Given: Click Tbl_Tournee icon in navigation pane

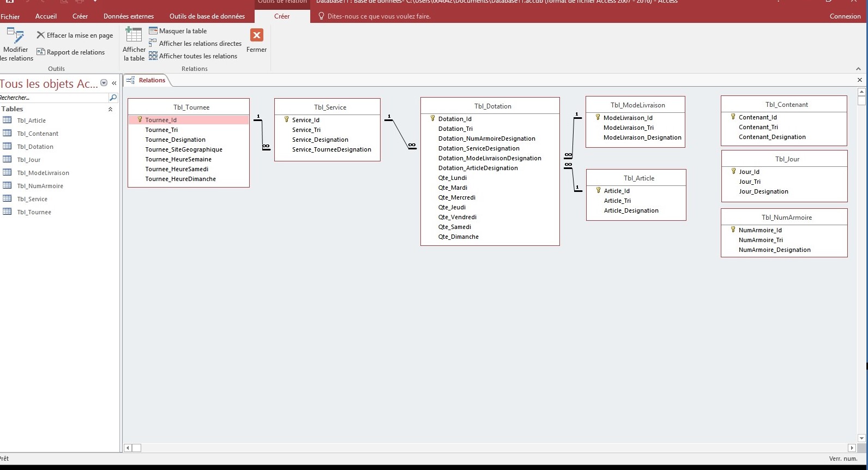Looking at the screenshot, I should tap(8, 212).
